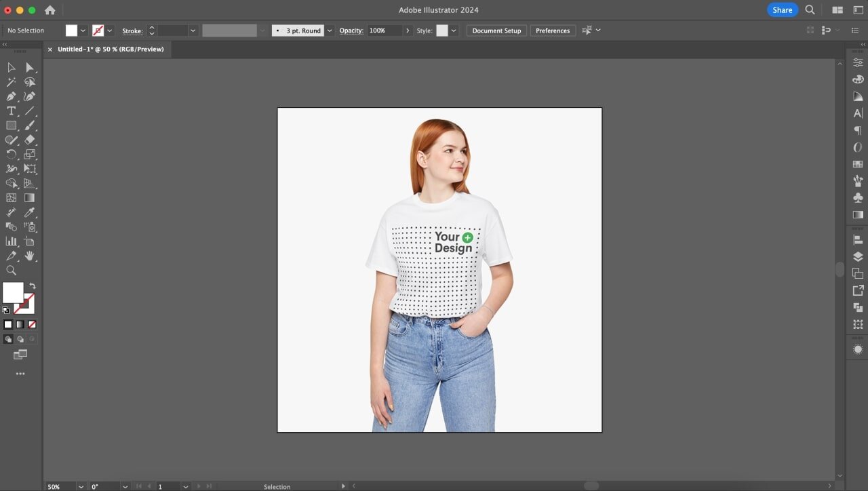This screenshot has width=868, height=491.
Task: Choose the Rectangle tool
Action: tap(11, 125)
